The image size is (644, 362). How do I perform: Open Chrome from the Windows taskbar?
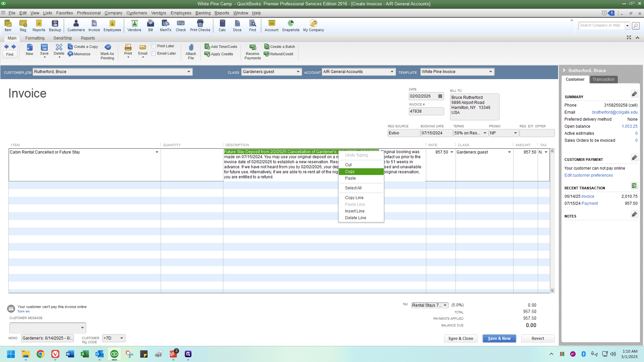click(41, 354)
